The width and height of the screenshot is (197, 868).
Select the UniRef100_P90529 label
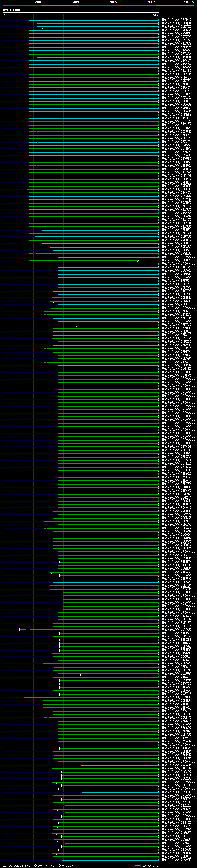176,582
